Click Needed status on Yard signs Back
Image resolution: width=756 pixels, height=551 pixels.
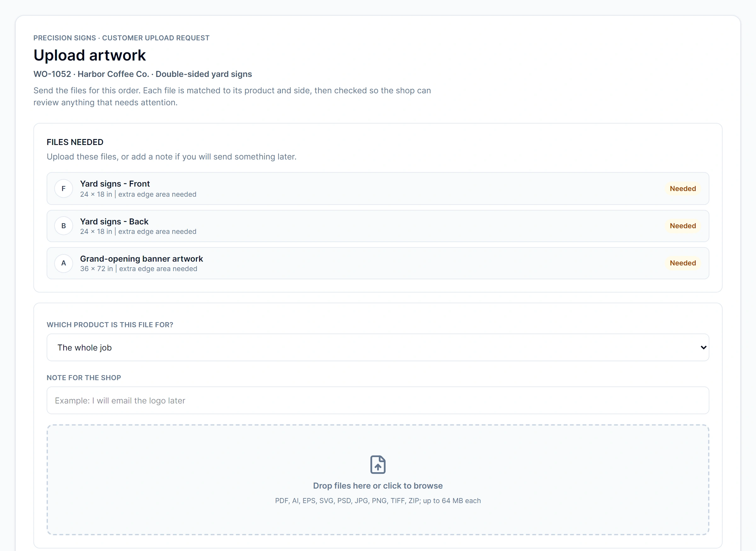point(683,226)
